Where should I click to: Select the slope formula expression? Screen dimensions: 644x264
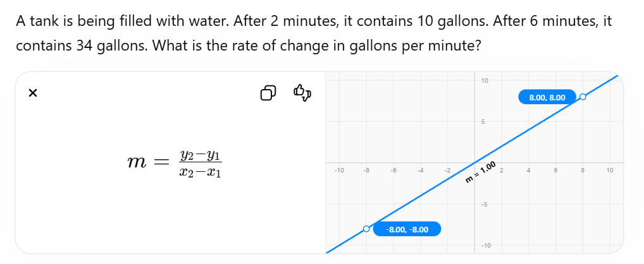click(x=175, y=164)
